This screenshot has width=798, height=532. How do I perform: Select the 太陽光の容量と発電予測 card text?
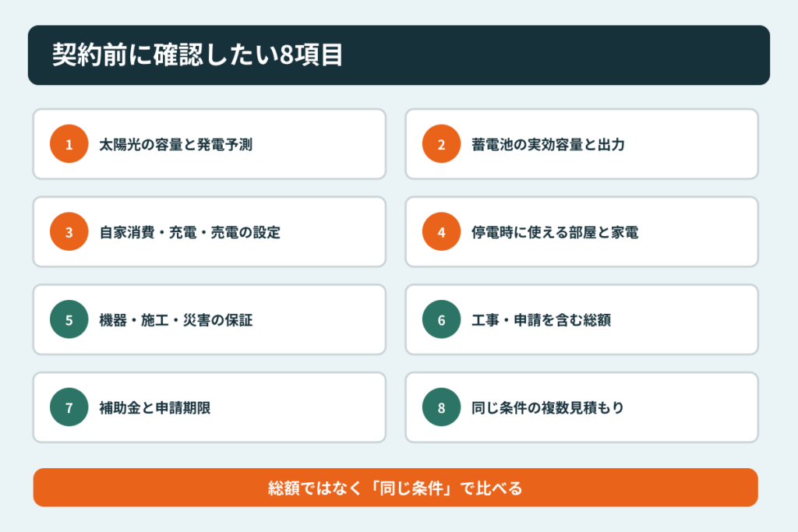175,144
